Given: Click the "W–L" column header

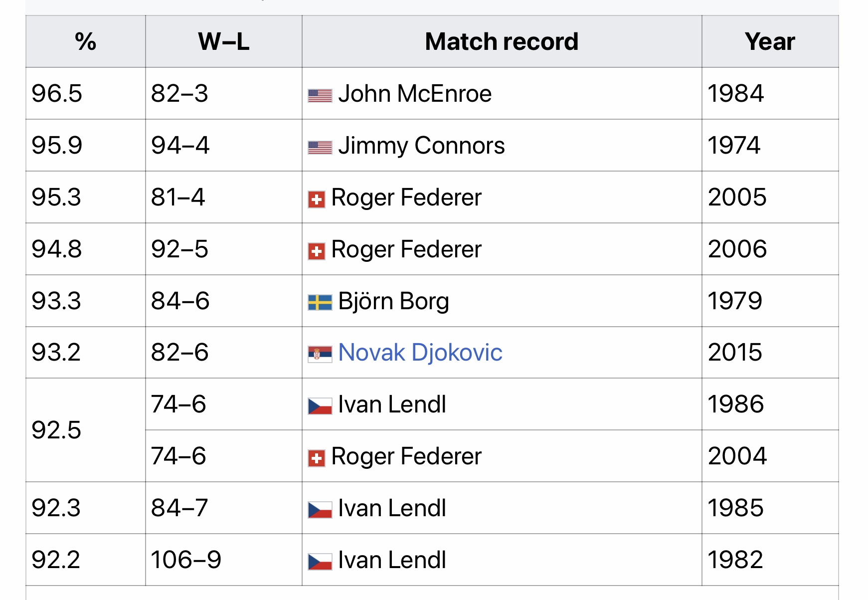Looking at the screenshot, I should (x=223, y=41).
